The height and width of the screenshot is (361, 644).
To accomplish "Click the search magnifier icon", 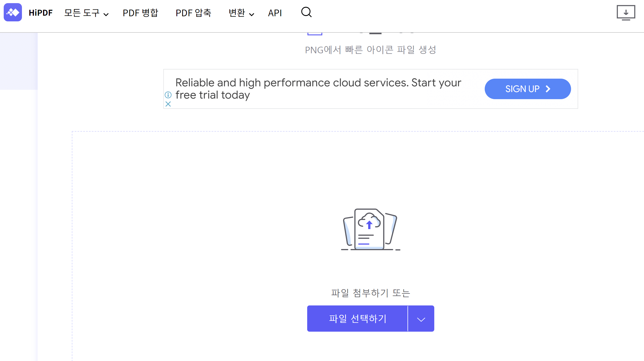I will tap(306, 12).
